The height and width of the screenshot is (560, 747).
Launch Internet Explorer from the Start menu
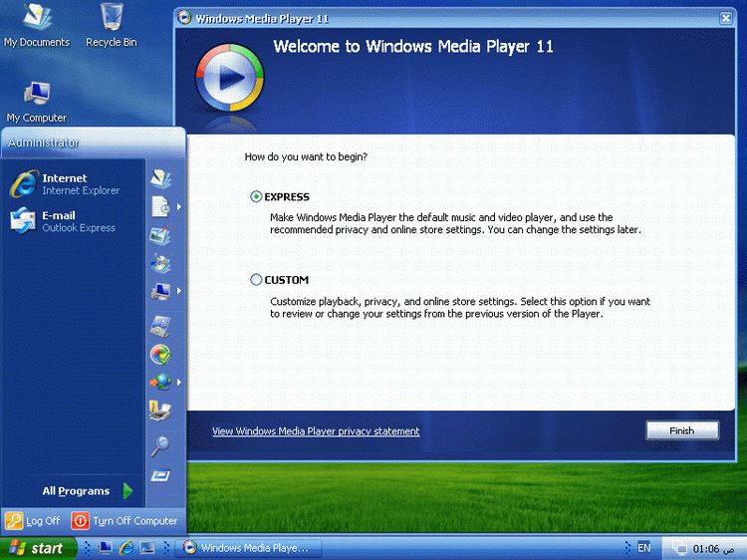point(65,184)
